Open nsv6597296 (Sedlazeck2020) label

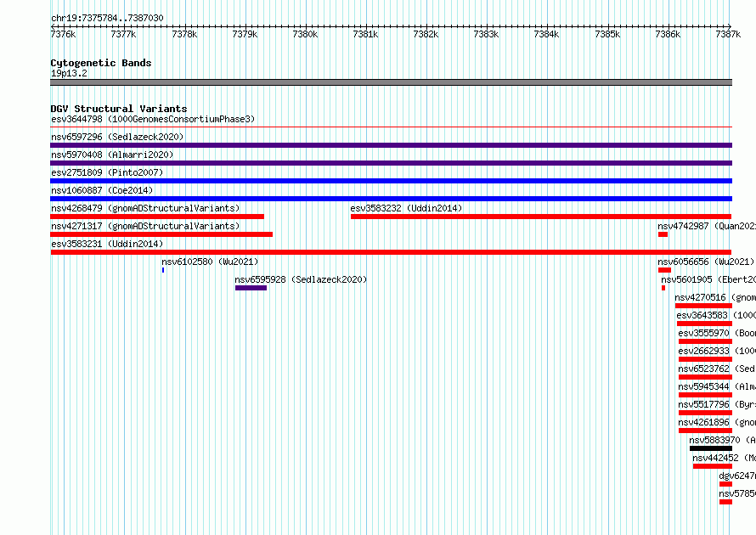(x=117, y=137)
